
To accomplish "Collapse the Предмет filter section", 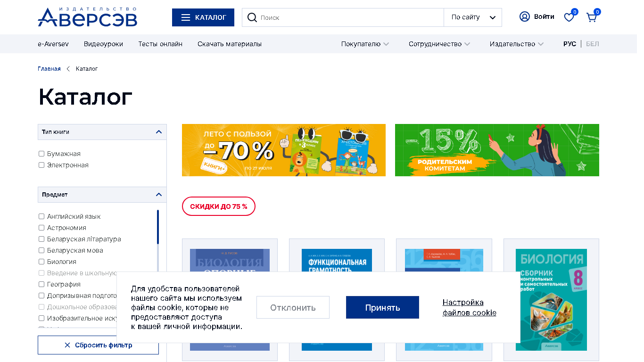I will [x=102, y=195].
